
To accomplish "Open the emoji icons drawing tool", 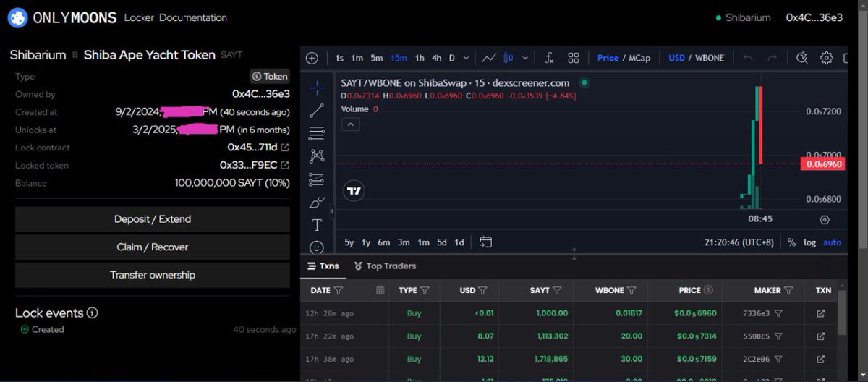I will [x=317, y=247].
